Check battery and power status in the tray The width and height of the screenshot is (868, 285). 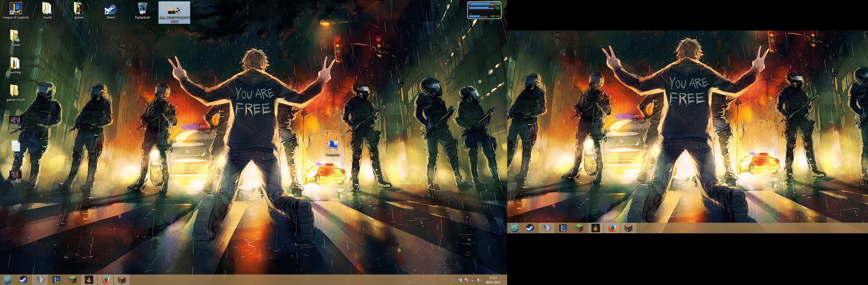pyautogui.click(x=460, y=280)
